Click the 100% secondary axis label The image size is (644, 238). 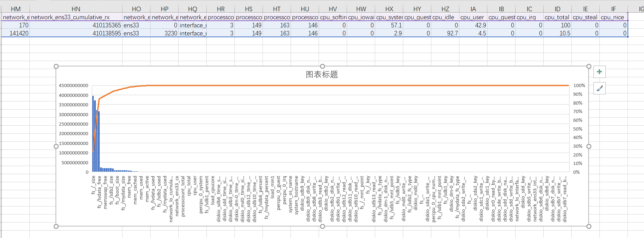coord(579,86)
